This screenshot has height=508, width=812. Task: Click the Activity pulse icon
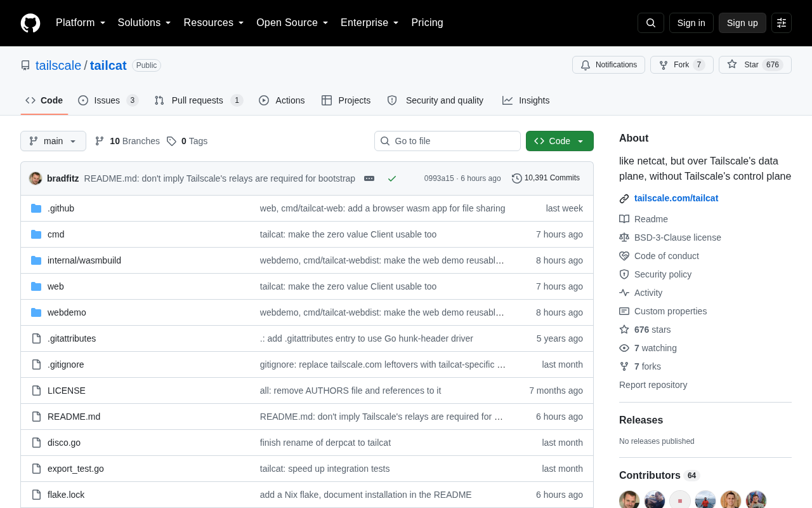click(624, 293)
